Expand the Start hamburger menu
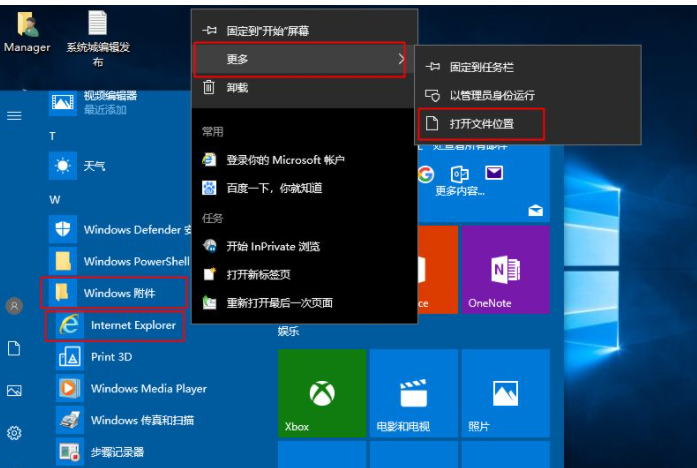Screen dimensions: 697x468 [14, 116]
